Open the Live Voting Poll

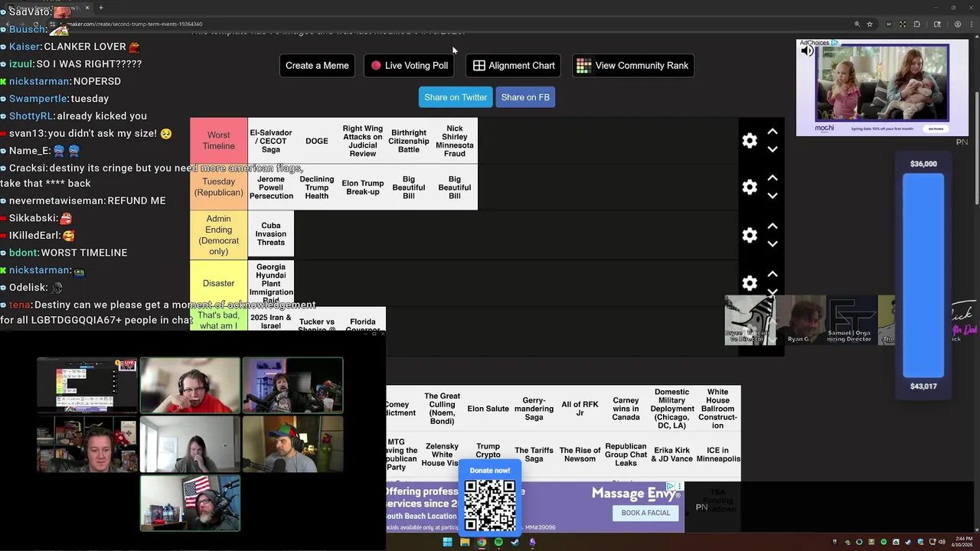[x=409, y=65]
